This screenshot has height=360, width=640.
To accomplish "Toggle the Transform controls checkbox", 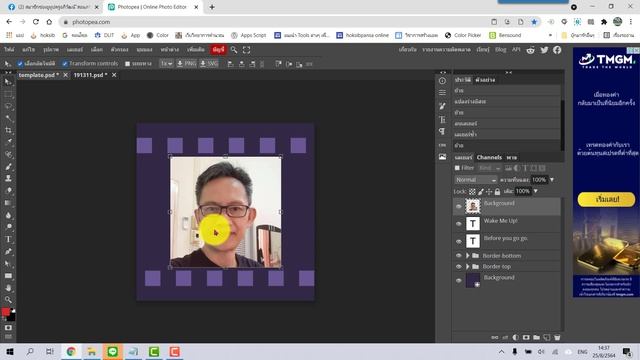I will 65,64.
